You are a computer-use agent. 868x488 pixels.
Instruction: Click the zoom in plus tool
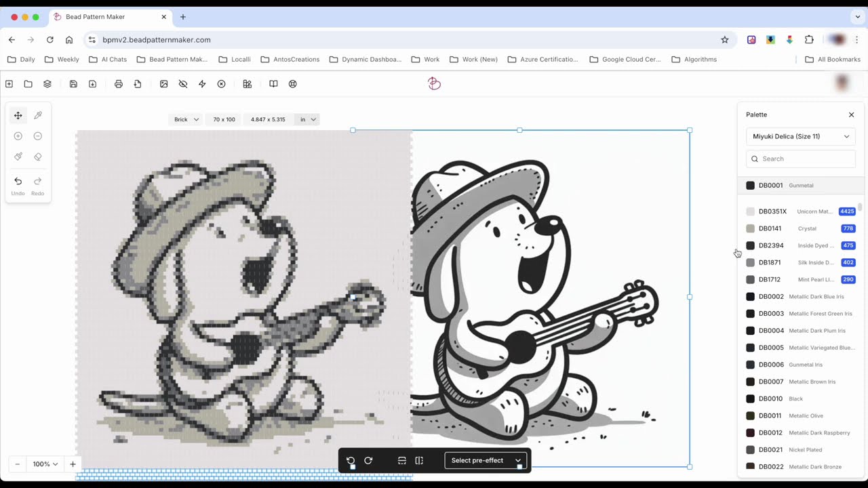pyautogui.click(x=18, y=136)
